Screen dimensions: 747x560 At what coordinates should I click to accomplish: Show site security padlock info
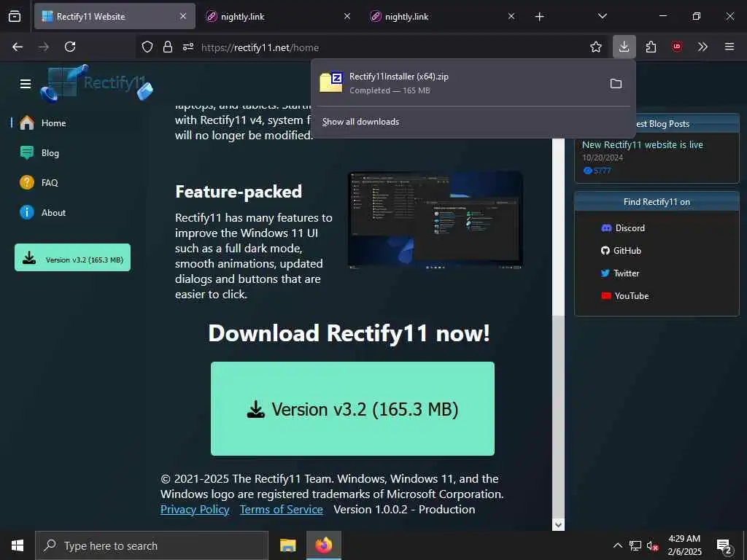click(x=168, y=47)
